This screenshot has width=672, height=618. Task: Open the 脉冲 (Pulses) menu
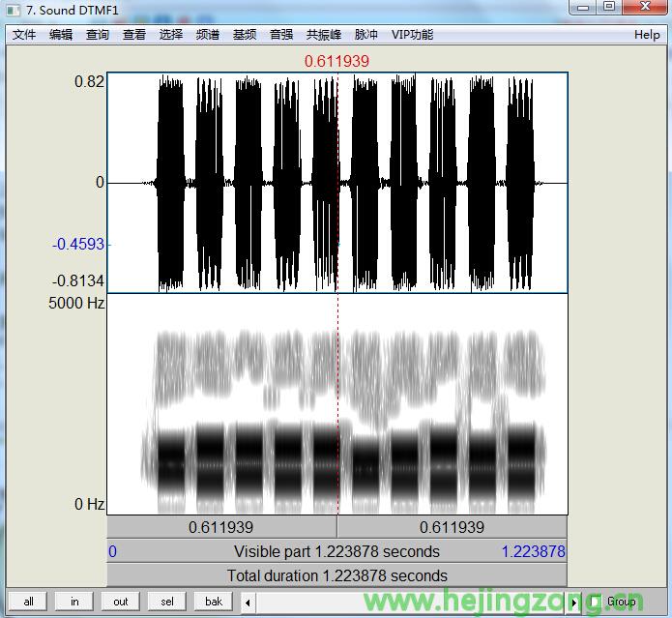[366, 35]
